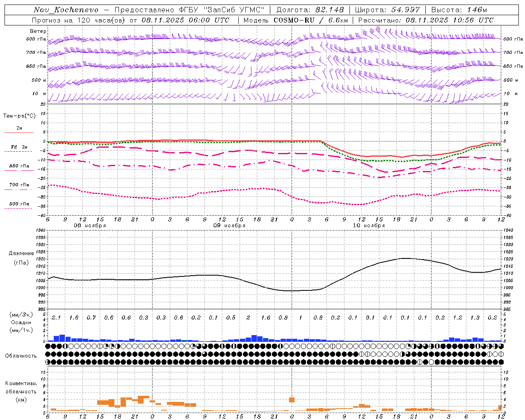Image resolution: width=525 pixels, height=420 pixels.
Task: Click the model name 'COSMO-RU / 6.6км'
Action: [310, 20]
